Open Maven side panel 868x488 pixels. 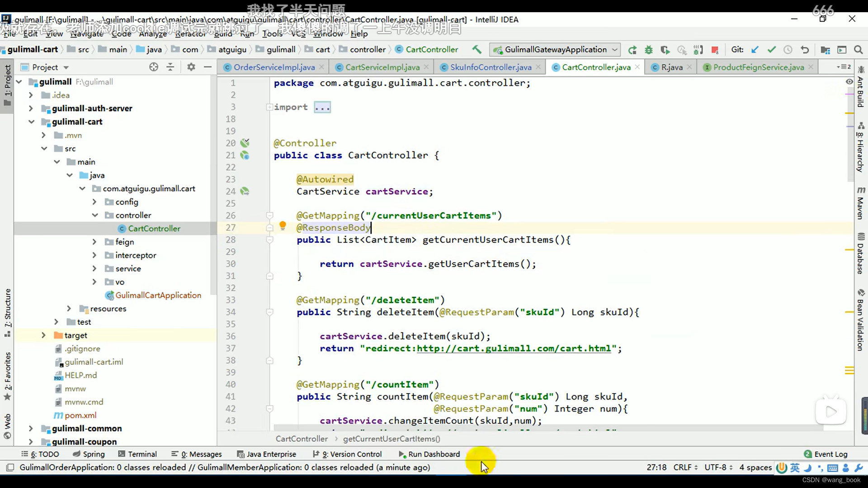[x=861, y=202]
